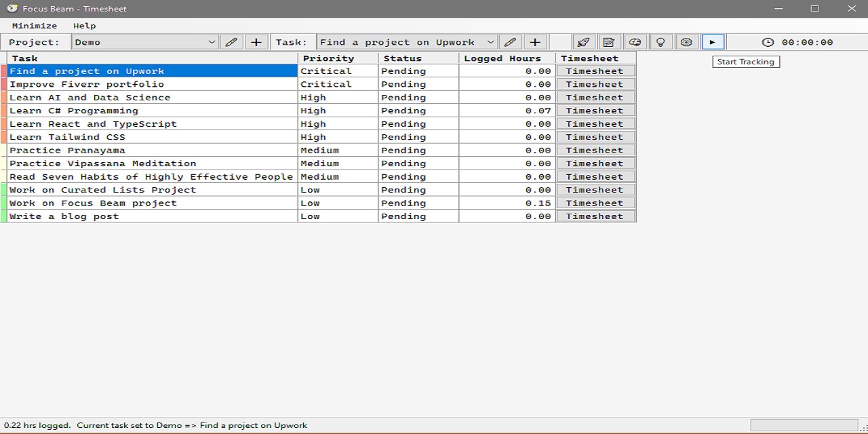Screen dimensions: 868x434
Task: Select the 'Work on Focus Beam project' task
Action: pos(152,203)
